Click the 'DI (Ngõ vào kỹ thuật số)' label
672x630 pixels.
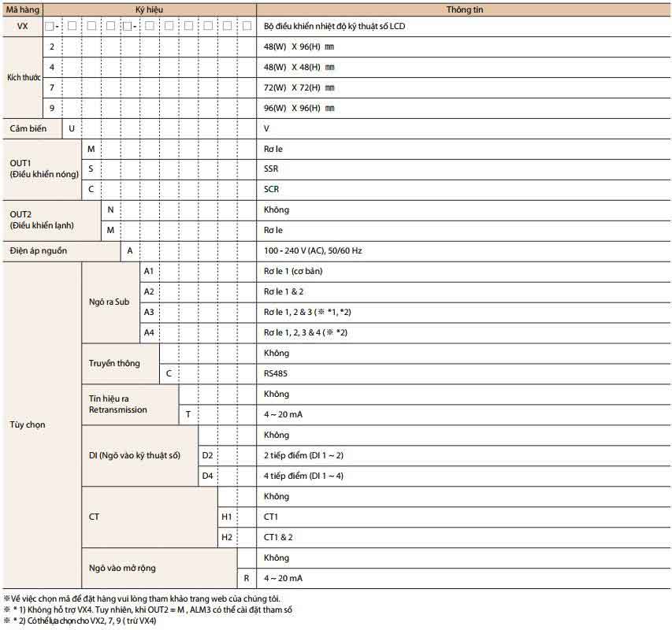tap(135, 455)
